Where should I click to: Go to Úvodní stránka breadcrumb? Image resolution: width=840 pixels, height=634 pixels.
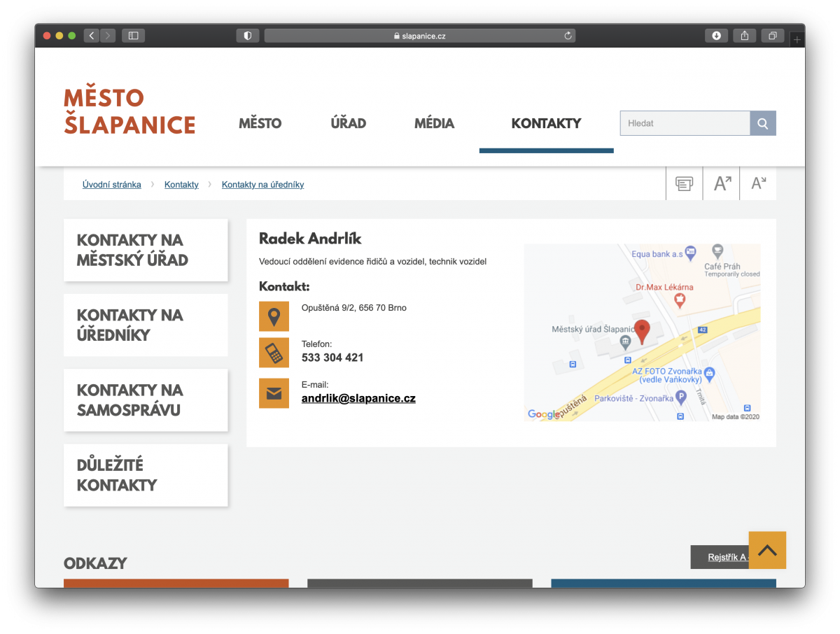tap(111, 185)
